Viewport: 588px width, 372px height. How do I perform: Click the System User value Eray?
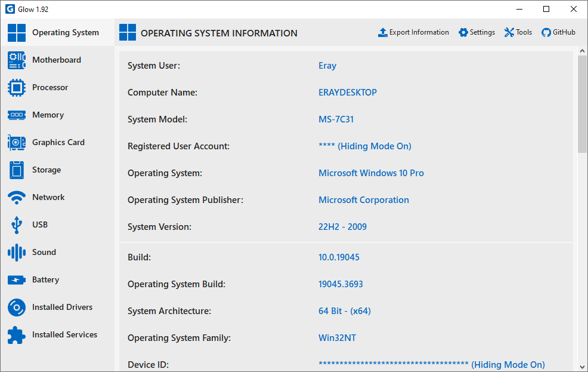(x=327, y=66)
